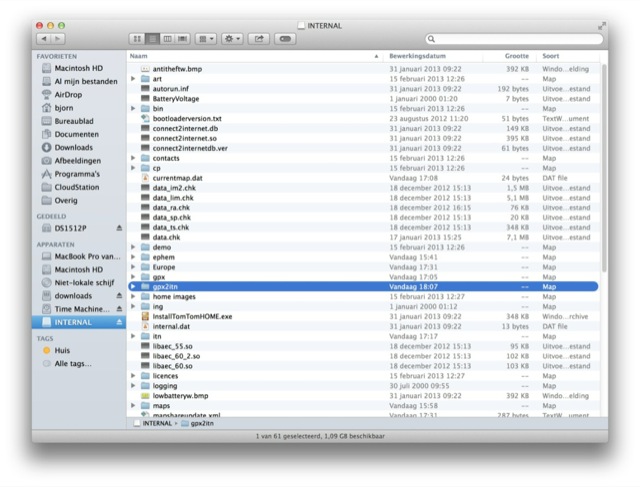Select the Time Machine device
This screenshot has height=487, width=640.
82,309
